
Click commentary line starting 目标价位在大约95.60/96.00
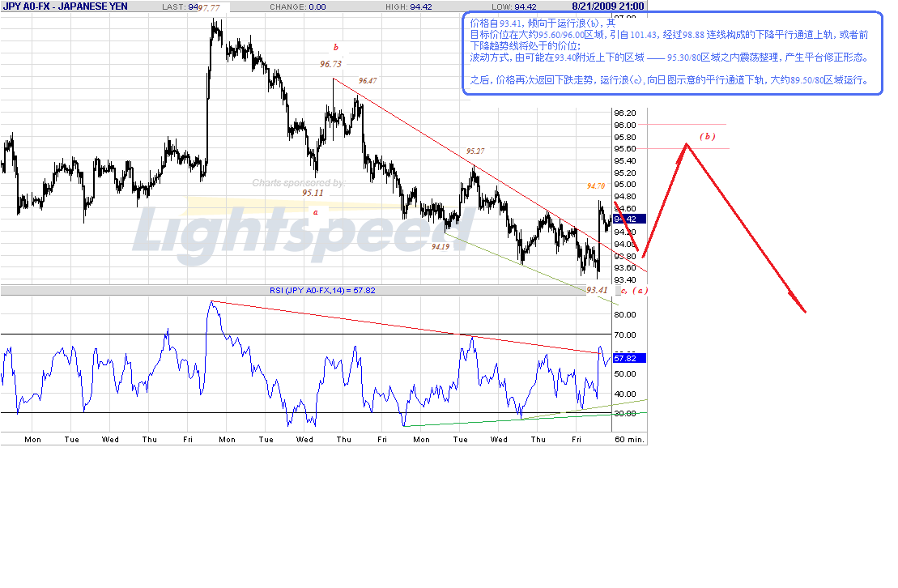point(669,35)
